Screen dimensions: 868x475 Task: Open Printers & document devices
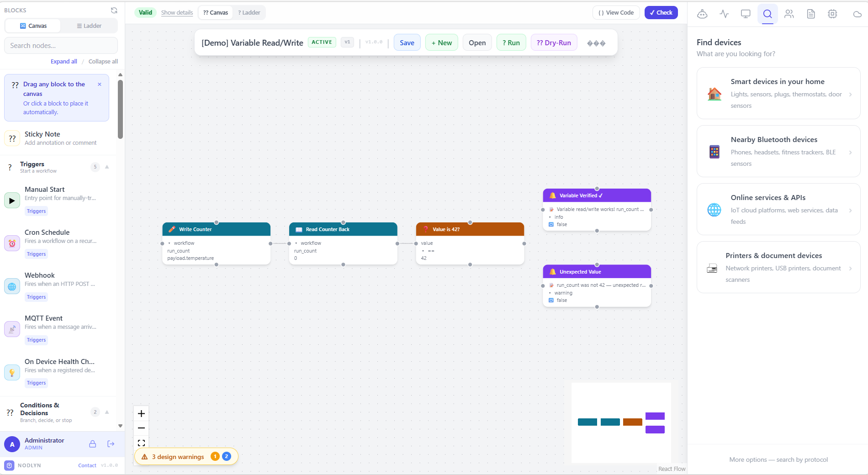point(778,267)
